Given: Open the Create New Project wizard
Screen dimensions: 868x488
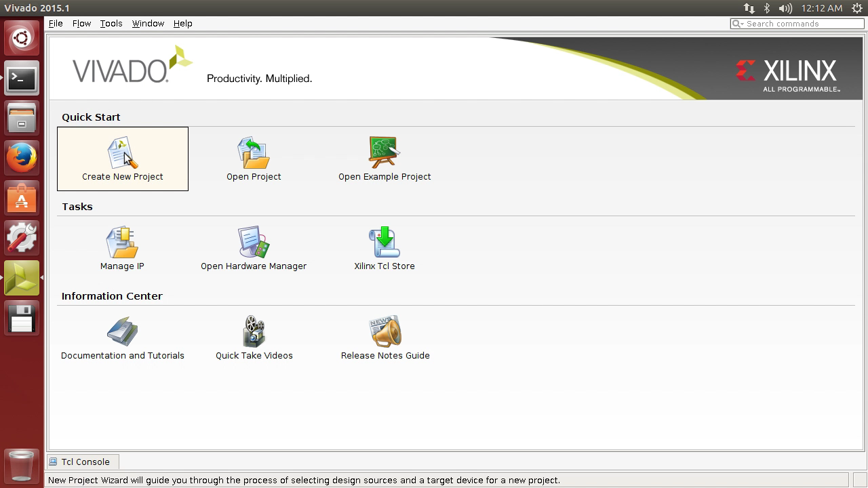Looking at the screenshot, I should pyautogui.click(x=122, y=159).
